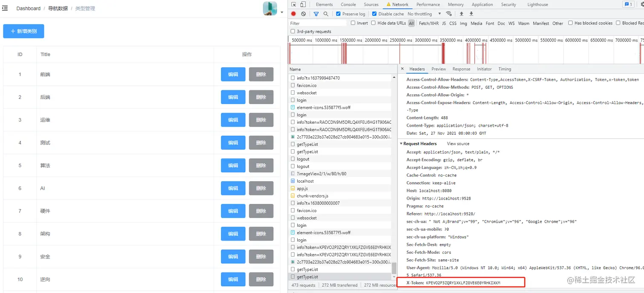The width and height of the screenshot is (644, 293).
Task: Go to the Sources tab
Action: [x=371, y=4]
